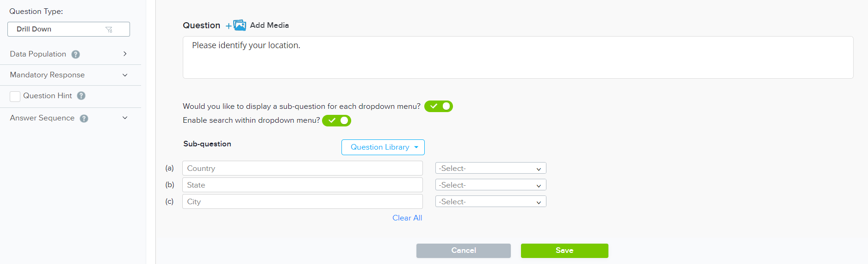Open the State row Select dropdown

pyautogui.click(x=490, y=185)
